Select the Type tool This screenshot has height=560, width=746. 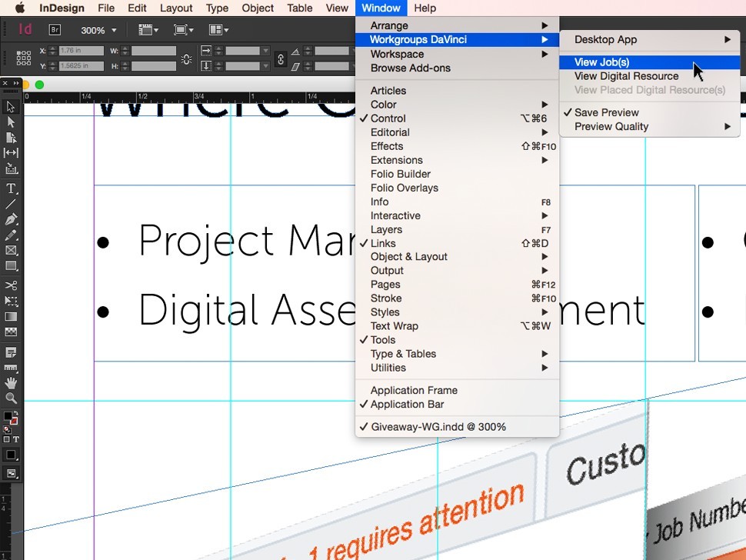coord(11,188)
